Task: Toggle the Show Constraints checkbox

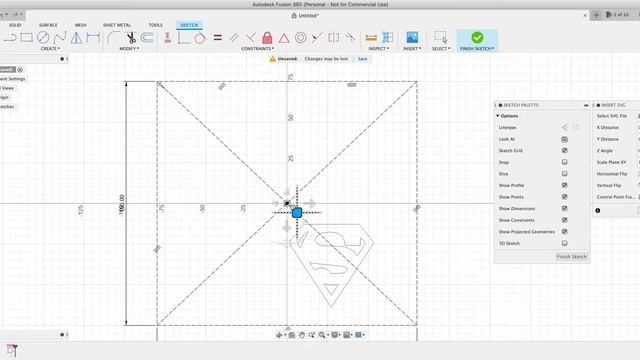Action: pyautogui.click(x=564, y=220)
